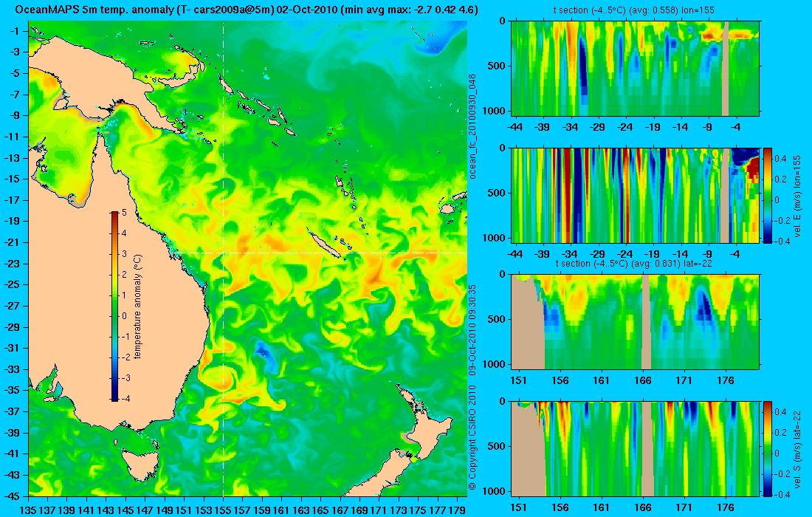Click the dark blue cold eddy in Tasman Sea

click(263, 352)
